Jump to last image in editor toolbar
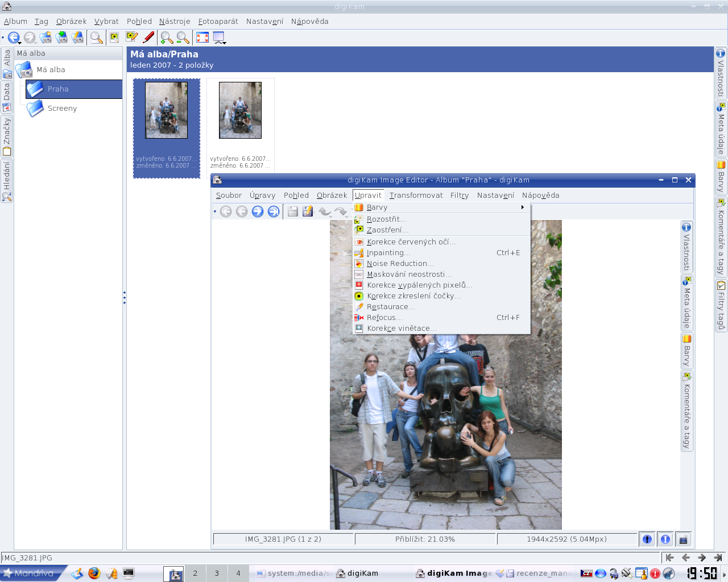This screenshot has width=728, height=582. pos(274,211)
